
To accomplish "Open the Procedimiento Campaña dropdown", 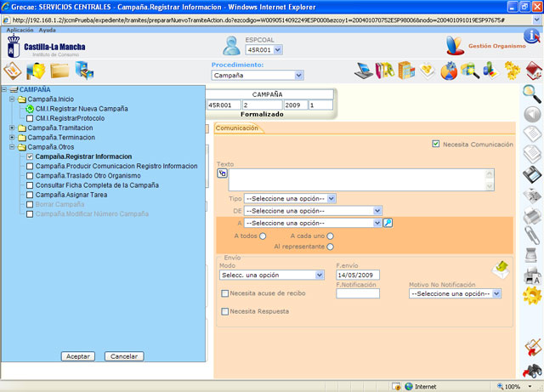I will (258, 76).
